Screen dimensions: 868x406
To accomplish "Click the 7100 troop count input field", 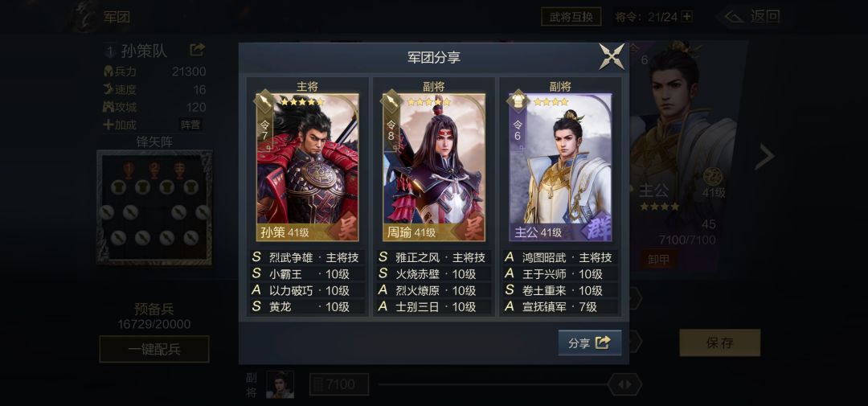I will point(339,384).
